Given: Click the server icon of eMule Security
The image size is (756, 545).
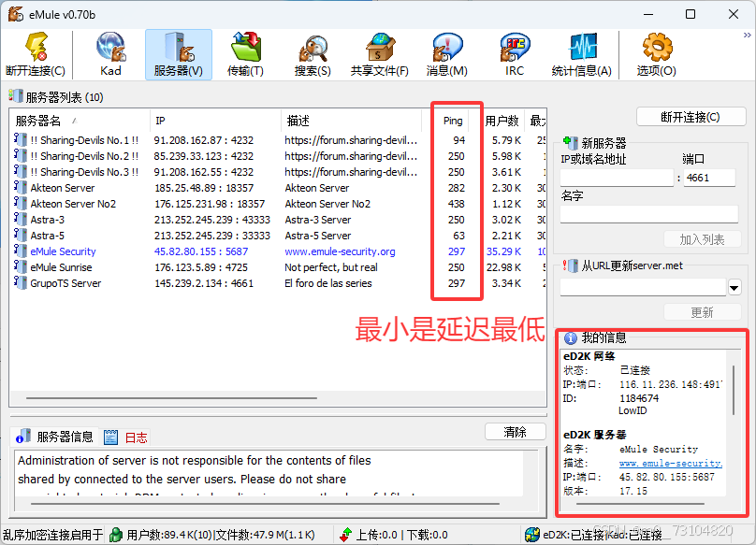Looking at the screenshot, I should pos(21,251).
